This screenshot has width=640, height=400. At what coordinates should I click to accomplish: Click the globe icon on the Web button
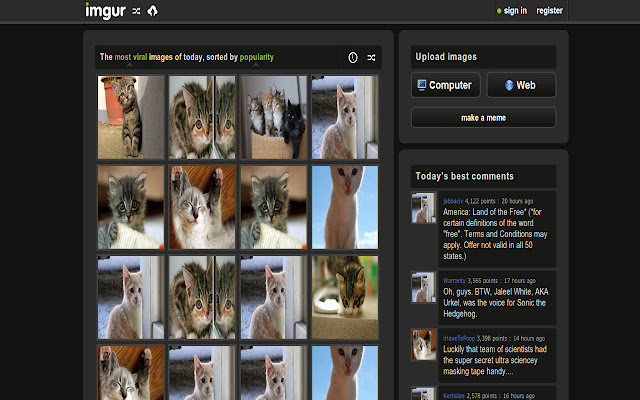(x=509, y=85)
